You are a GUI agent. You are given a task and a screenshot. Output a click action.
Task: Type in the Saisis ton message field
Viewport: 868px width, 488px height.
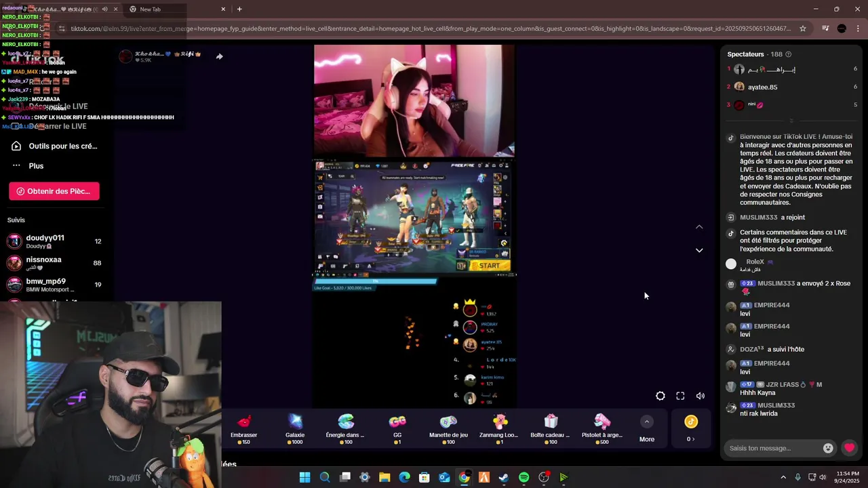pos(772,448)
